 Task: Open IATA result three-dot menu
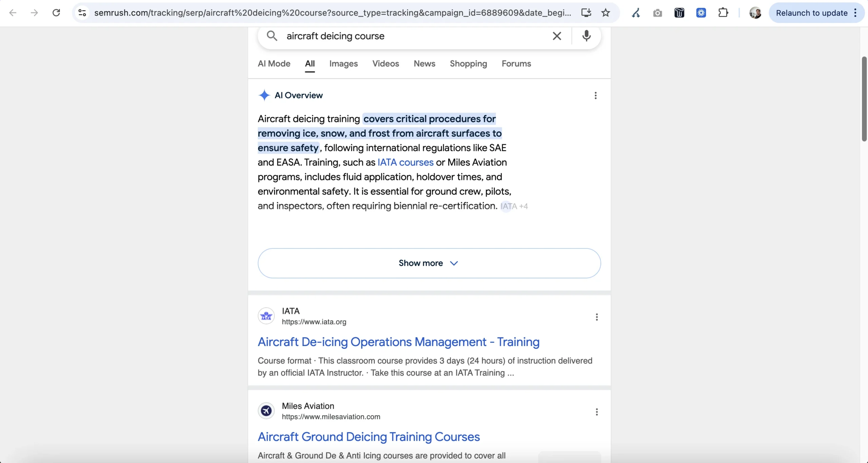click(597, 317)
